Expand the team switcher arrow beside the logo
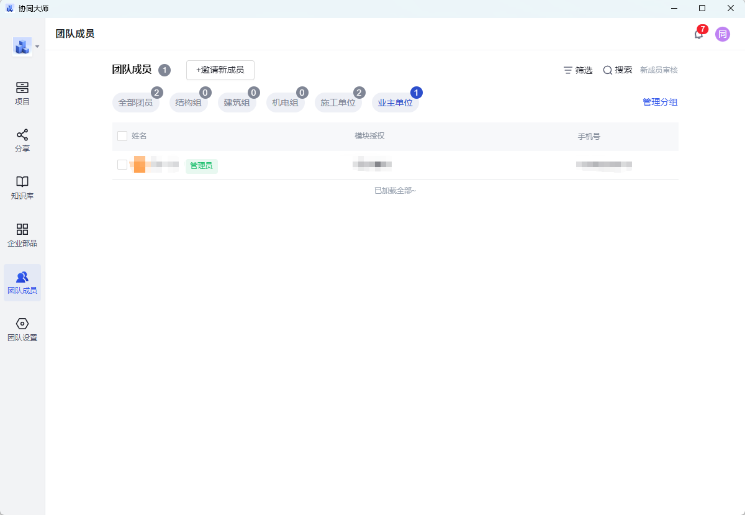This screenshot has width=745, height=515. tap(37, 46)
